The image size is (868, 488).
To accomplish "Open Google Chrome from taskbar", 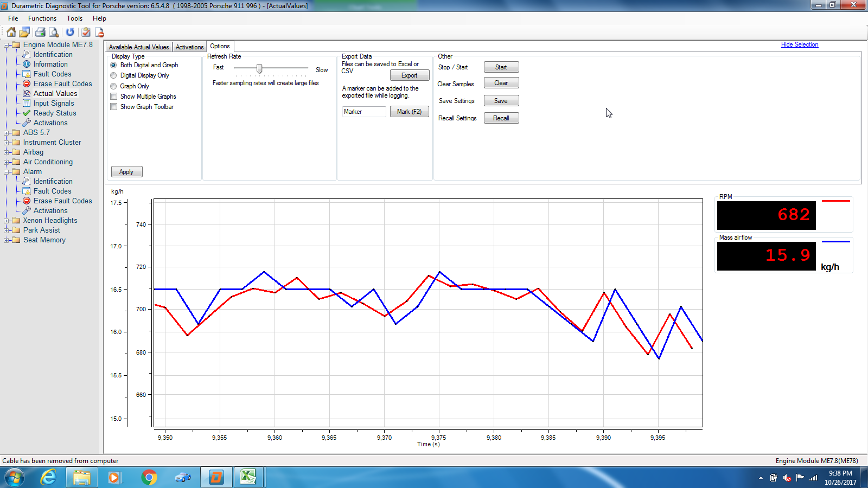I will [149, 477].
